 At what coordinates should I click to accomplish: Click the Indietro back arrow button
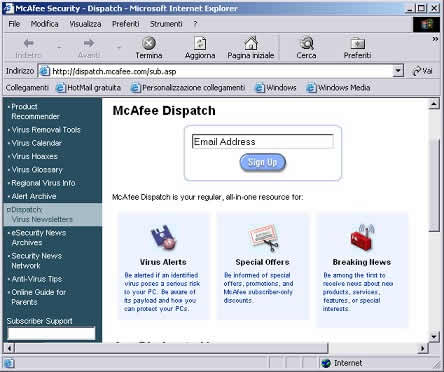coord(29,48)
